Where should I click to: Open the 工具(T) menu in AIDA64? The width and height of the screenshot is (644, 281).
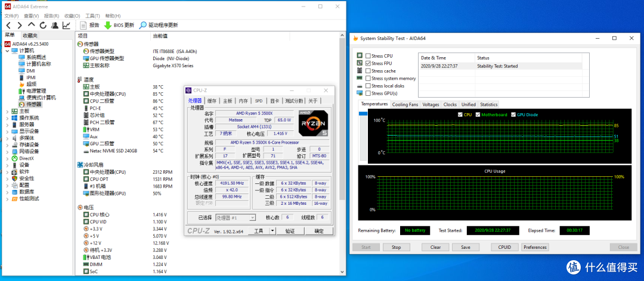(92, 16)
